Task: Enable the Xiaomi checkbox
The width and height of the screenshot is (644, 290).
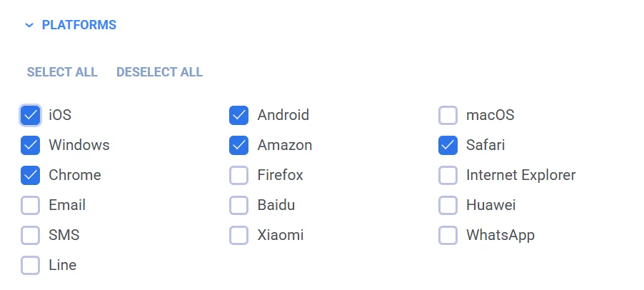Action: (239, 235)
